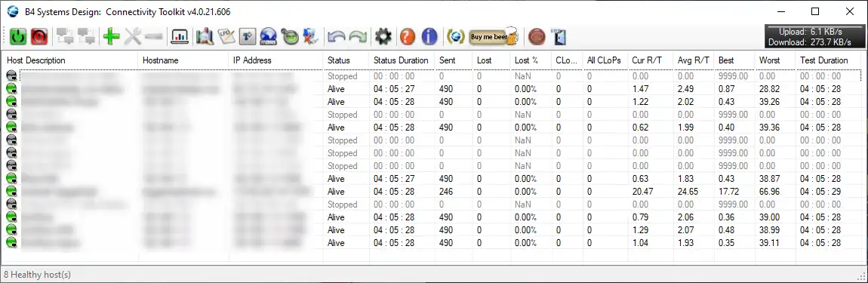The image size is (868, 283).
Task: Click the Avg R/T column header
Action: click(694, 60)
